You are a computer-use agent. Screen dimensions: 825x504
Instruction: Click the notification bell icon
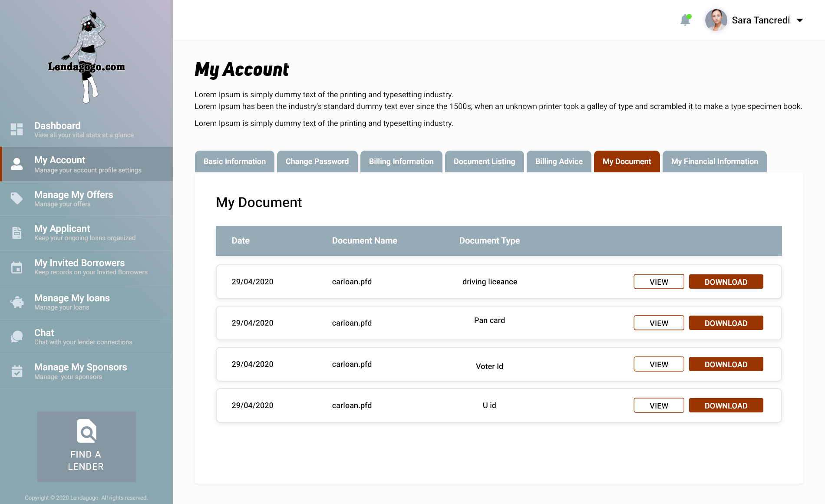(x=685, y=20)
